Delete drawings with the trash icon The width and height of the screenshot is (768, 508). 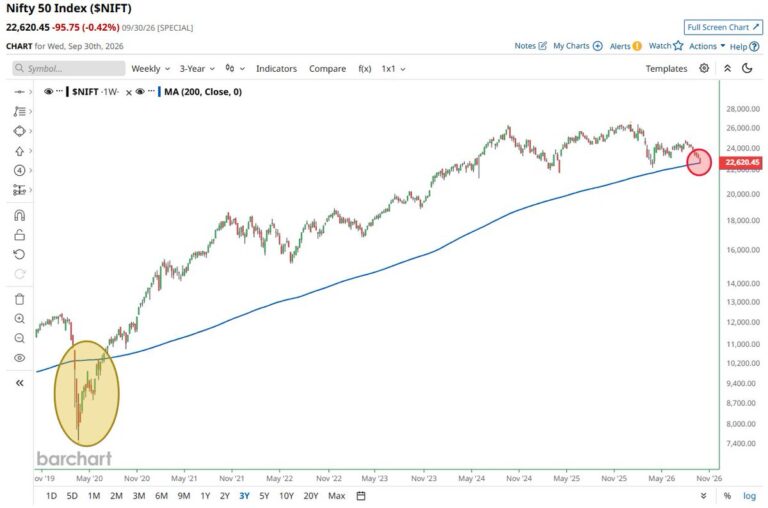click(19, 299)
